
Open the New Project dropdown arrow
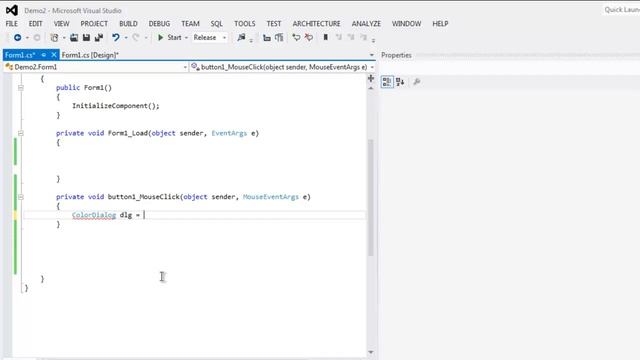[x=64, y=38]
